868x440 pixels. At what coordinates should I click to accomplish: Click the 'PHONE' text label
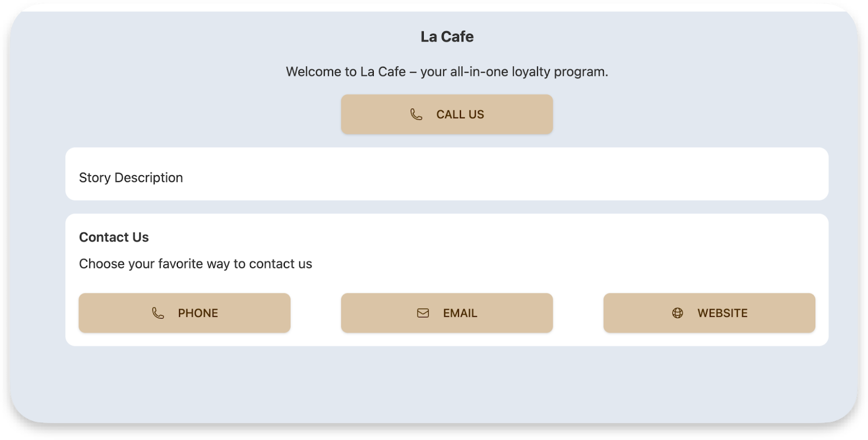[x=198, y=313]
